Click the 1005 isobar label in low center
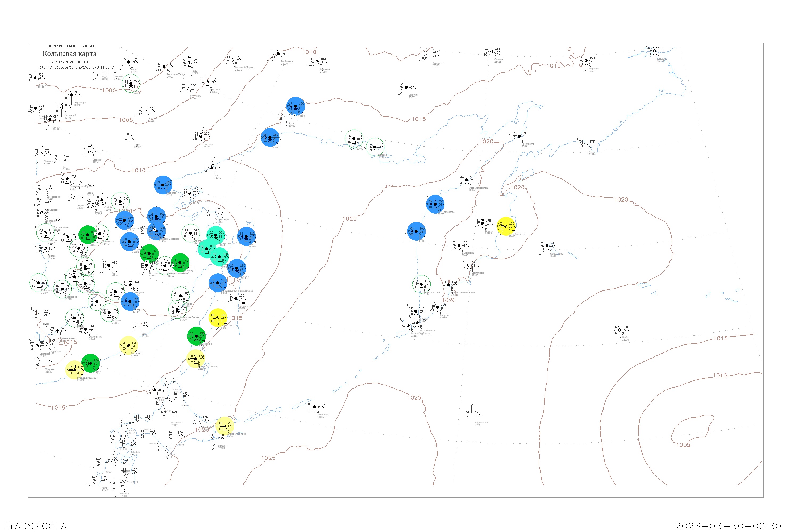798x532 pixels. point(683,445)
